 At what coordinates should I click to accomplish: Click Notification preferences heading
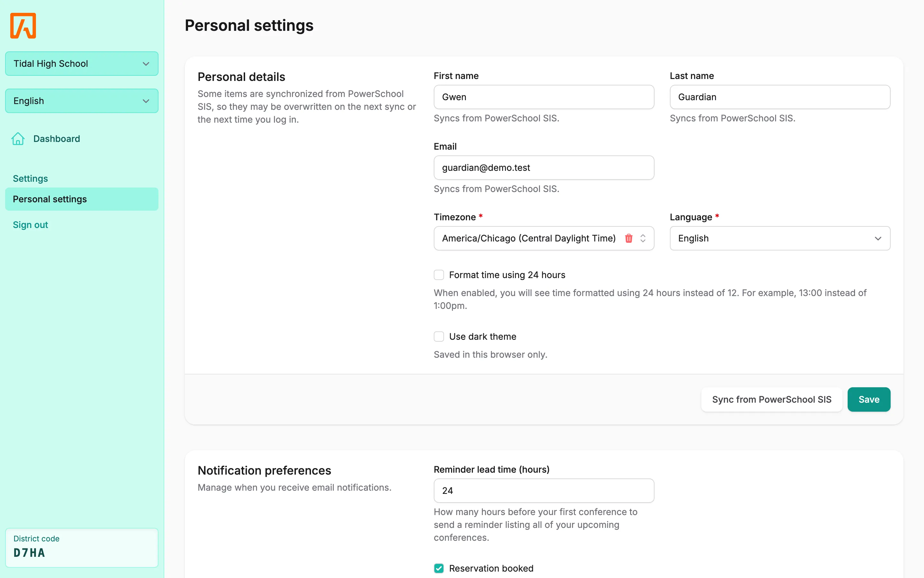264,470
